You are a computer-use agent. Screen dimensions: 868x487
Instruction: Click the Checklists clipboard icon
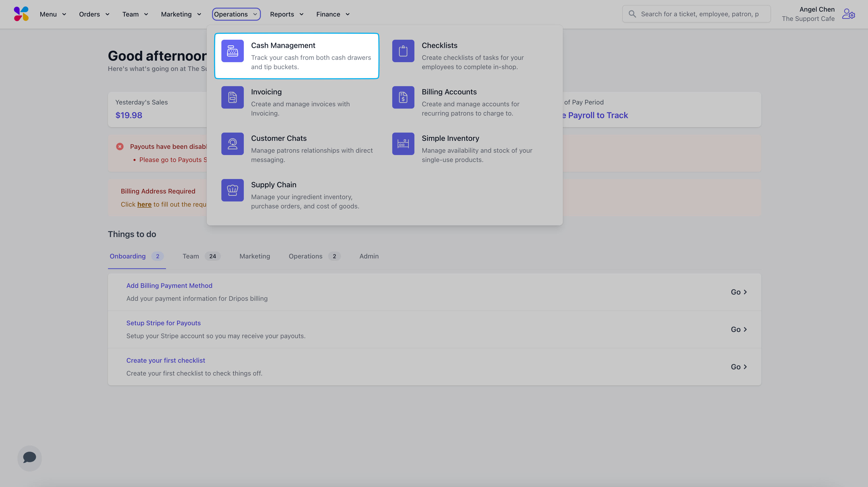click(403, 51)
